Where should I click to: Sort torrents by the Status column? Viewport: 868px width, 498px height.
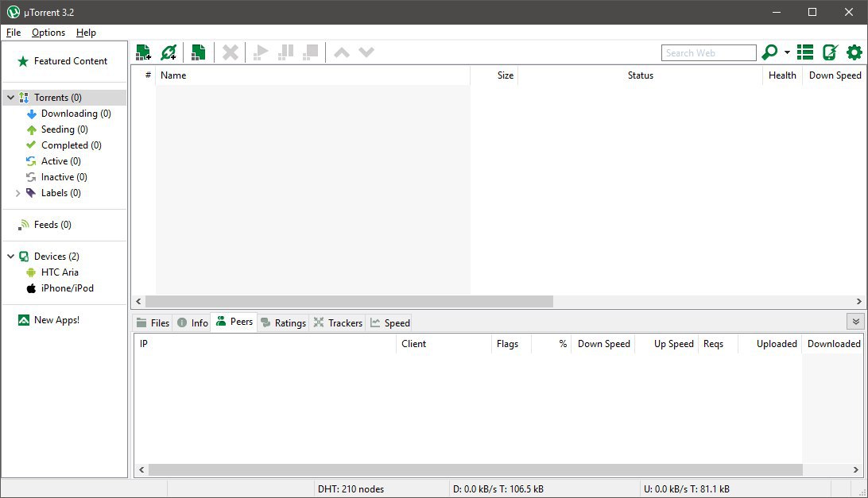point(640,75)
